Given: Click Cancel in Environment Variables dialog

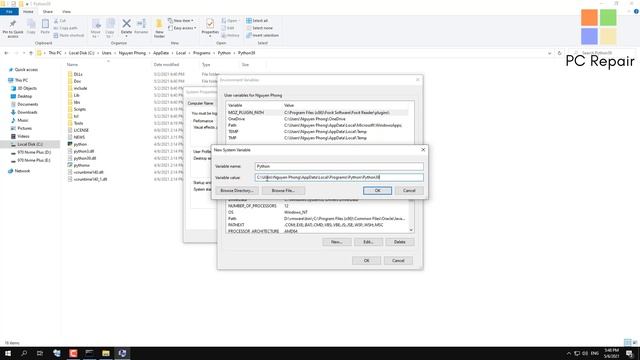Looking at the screenshot, I should point(398,260).
